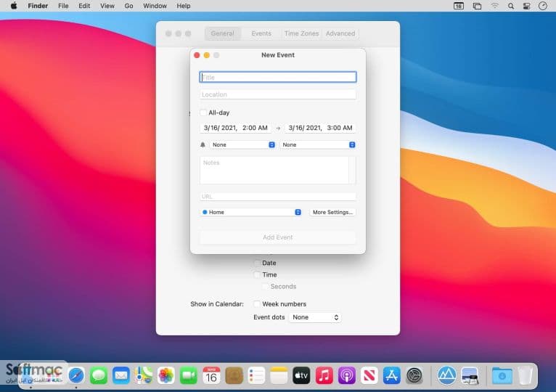Open Apple TV from the Dock
This screenshot has width=556, height=392.
[301, 376]
